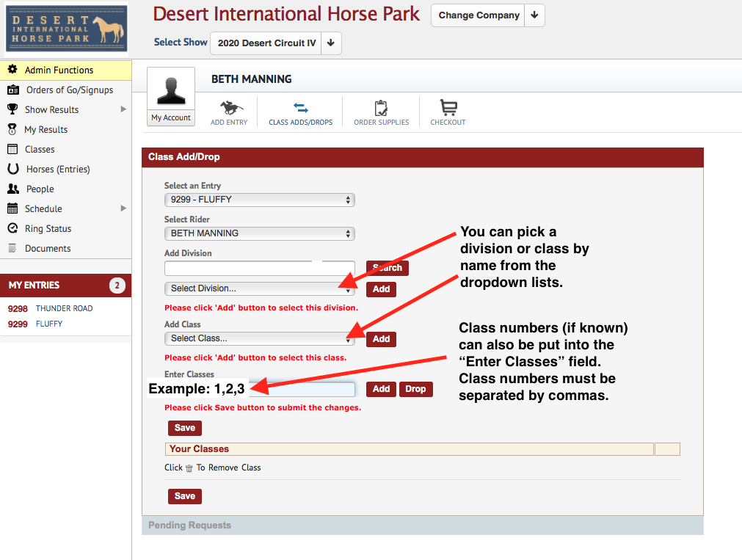Screen dimensions: 742x560
Task: Click the Pending Requests section header
Action: click(x=422, y=526)
